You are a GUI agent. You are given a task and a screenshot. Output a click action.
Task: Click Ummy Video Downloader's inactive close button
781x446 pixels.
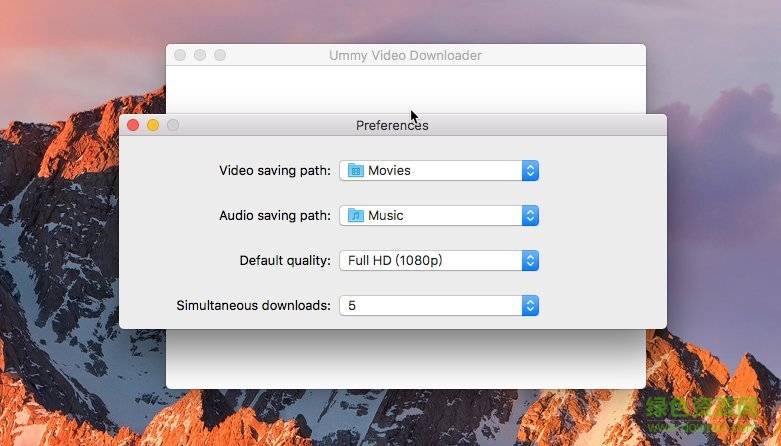coord(180,55)
